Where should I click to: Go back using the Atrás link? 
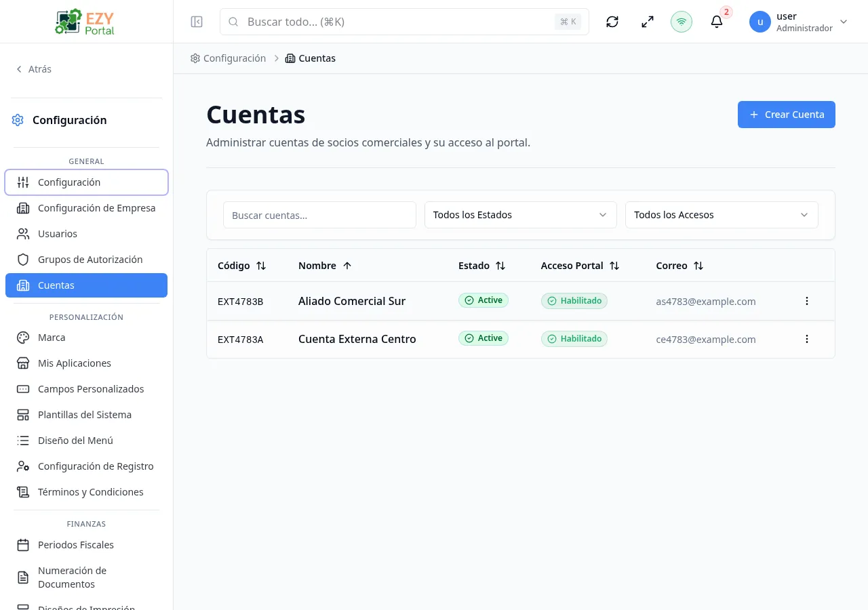[34, 69]
